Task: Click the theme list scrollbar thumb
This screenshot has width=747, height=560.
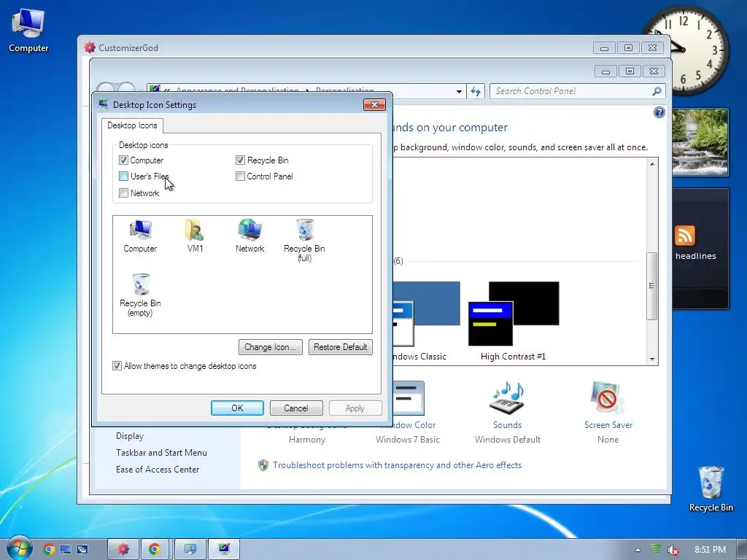Action: pos(651,286)
